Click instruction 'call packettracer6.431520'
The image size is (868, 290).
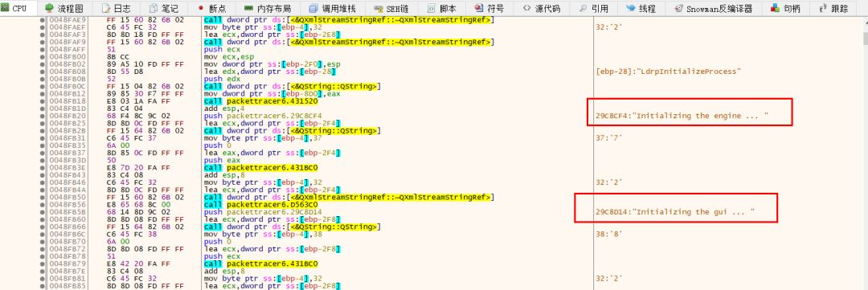pos(260,100)
